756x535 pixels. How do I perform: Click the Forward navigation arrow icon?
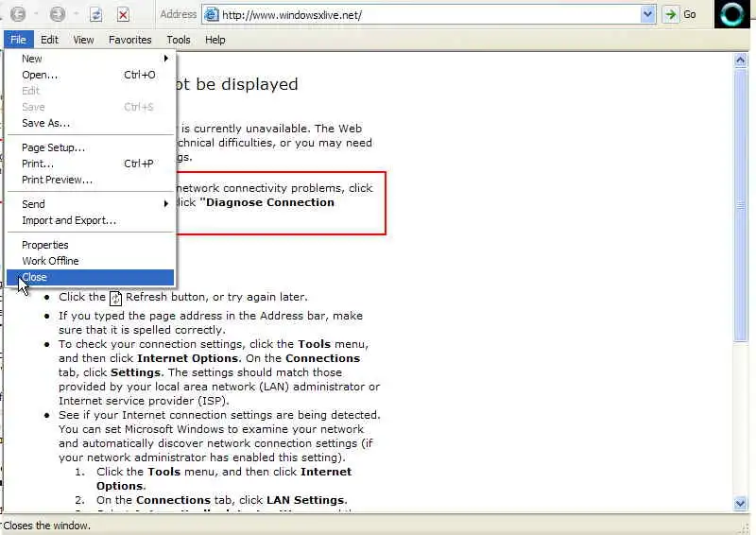click(58, 14)
